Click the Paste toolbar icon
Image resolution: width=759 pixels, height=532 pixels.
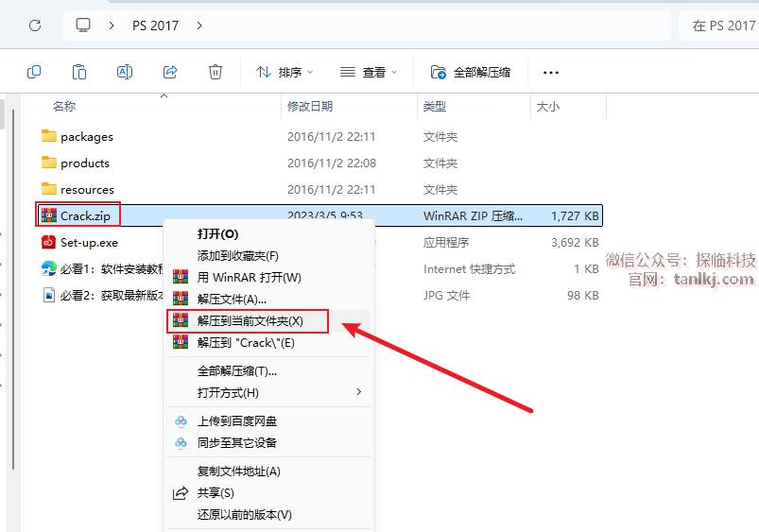point(78,72)
